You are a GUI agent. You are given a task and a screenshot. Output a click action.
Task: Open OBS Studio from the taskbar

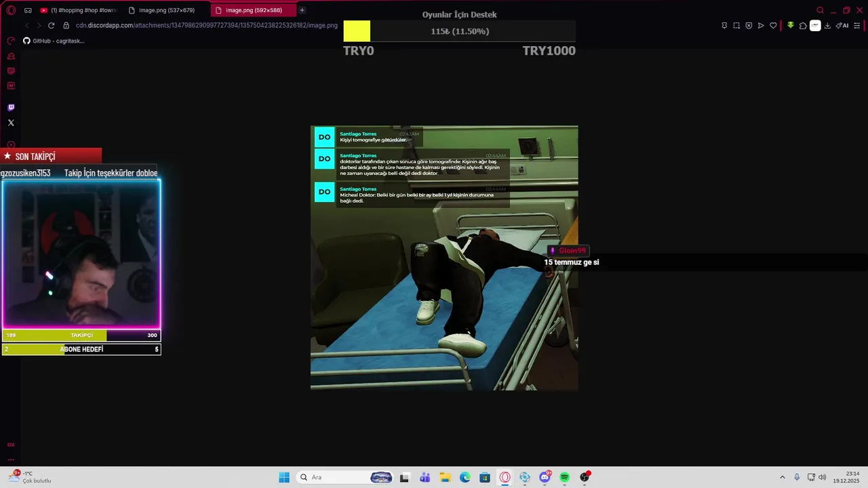tap(585, 477)
